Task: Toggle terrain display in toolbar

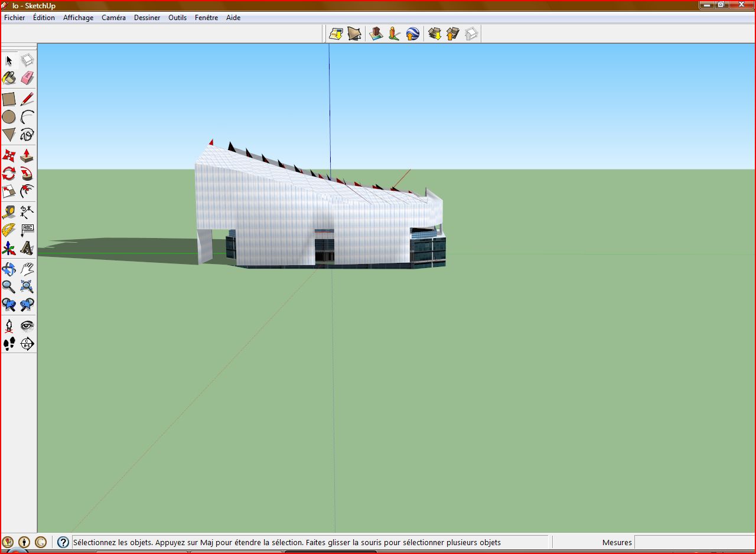Action: tap(354, 34)
